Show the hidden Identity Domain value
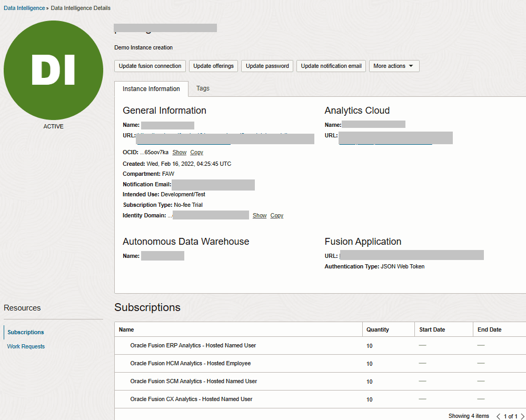The height and width of the screenshot is (420, 526). tap(259, 215)
